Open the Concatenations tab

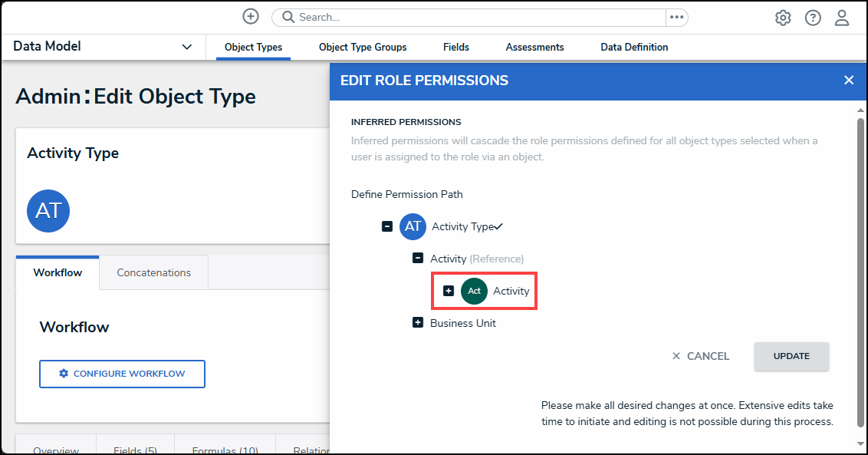(x=153, y=272)
